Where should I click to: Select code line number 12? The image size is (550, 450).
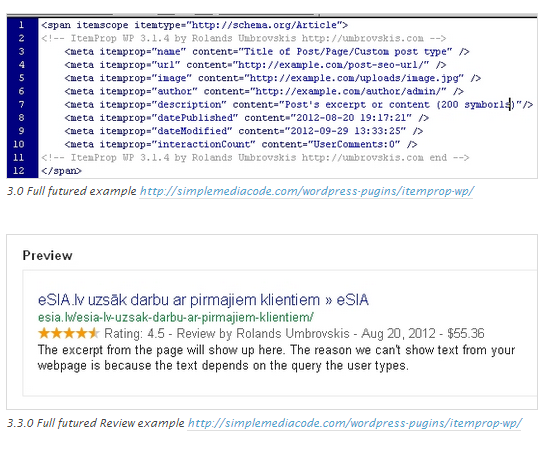[19, 171]
